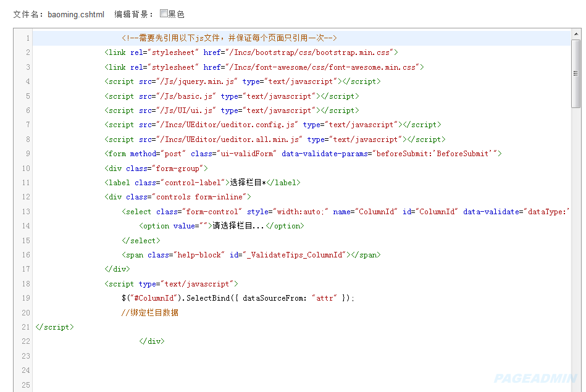Click empty line 24 in the editor gutter
Viewport: 586px width, 392px height.
[x=26, y=370]
